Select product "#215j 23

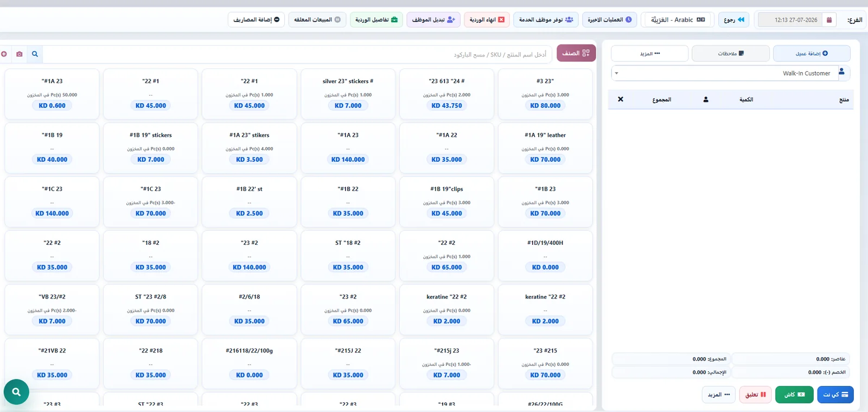click(446, 363)
